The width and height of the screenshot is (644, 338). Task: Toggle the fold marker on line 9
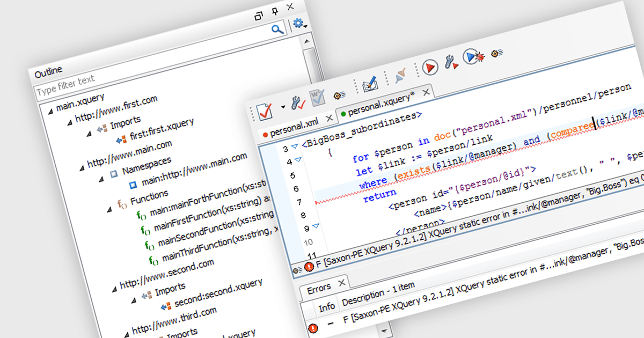(x=314, y=226)
